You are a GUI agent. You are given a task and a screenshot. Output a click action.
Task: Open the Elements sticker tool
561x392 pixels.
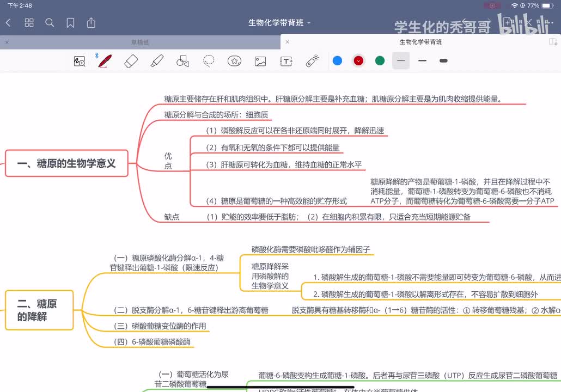tap(234, 61)
